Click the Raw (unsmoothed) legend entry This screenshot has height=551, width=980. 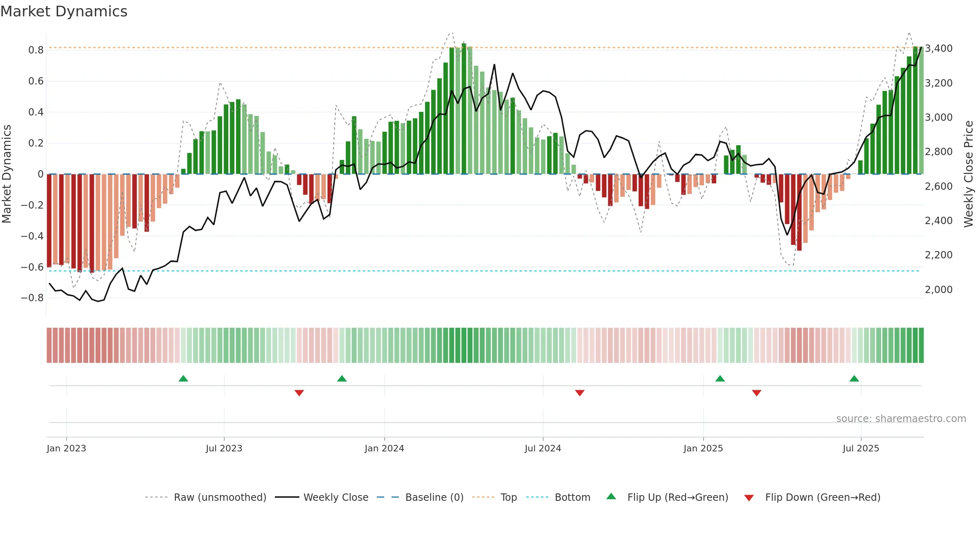[x=206, y=497]
